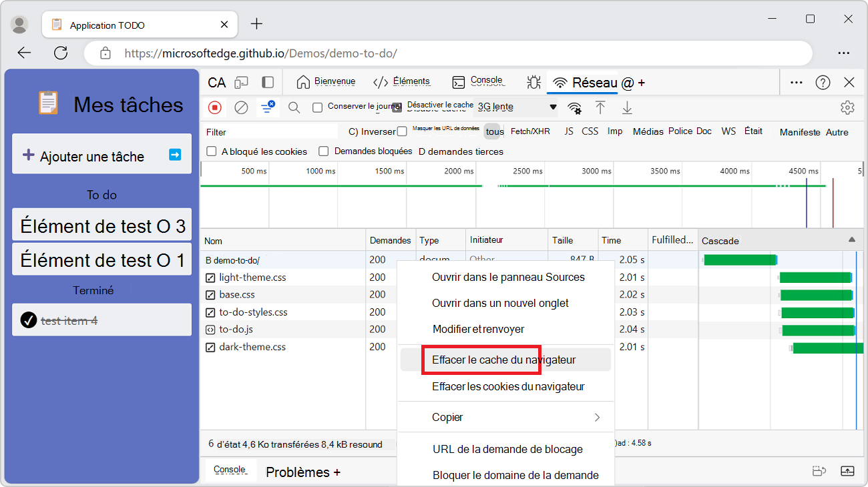The height and width of the screenshot is (487, 868).
Task: Select the Fetch/XHR filter button
Action: (530, 131)
